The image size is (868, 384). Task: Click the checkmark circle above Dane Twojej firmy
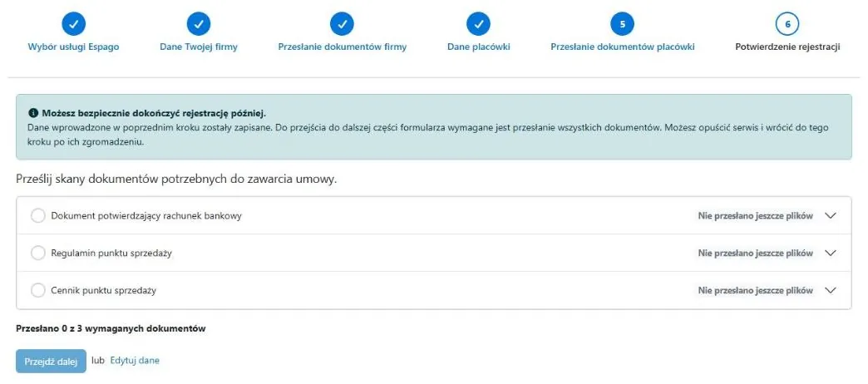coord(199,24)
